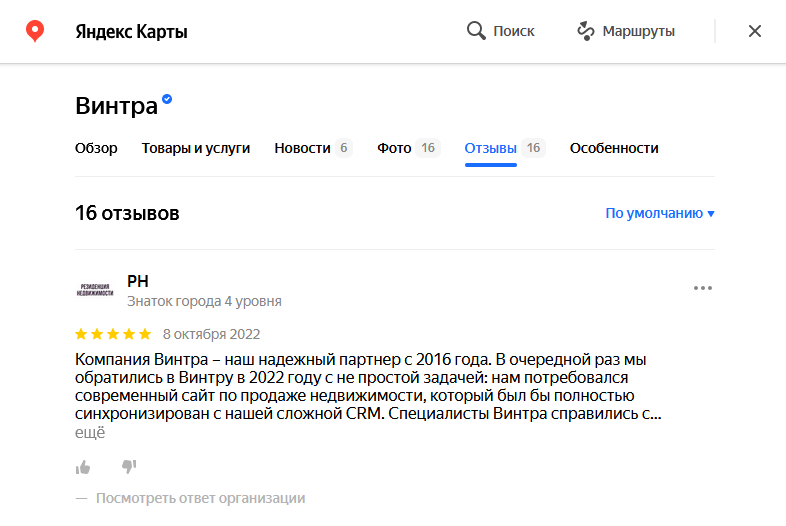786x526 pixels.
Task: Click the red Yandex Maps pin logo
Action: point(35,31)
